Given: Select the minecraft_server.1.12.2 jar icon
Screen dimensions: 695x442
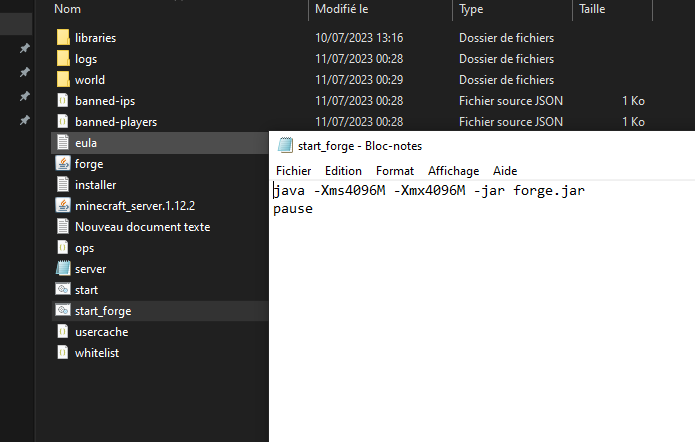Looking at the screenshot, I should tap(63, 206).
